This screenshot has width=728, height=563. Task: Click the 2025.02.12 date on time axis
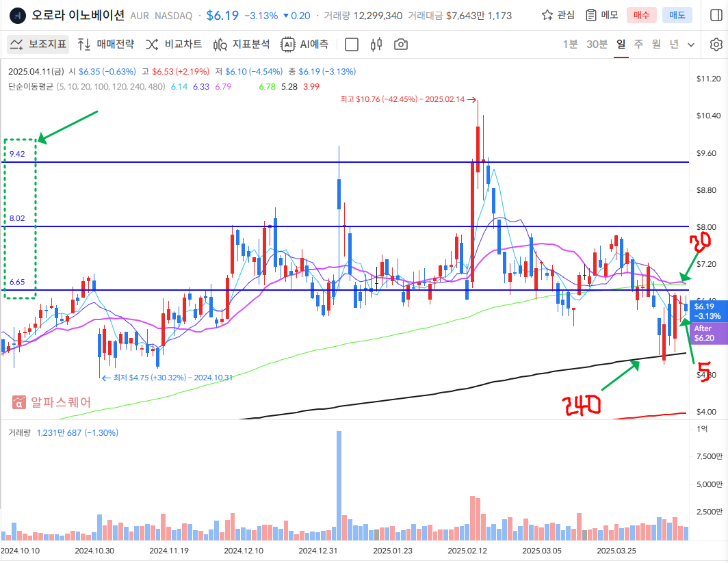pyautogui.click(x=467, y=551)
